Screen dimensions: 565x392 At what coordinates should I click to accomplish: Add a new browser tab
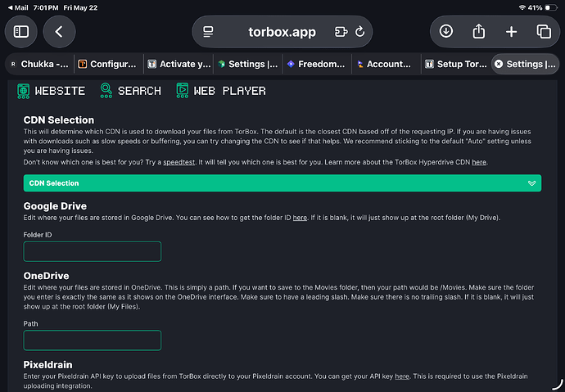pyautogui.click(x=511, y=32)
